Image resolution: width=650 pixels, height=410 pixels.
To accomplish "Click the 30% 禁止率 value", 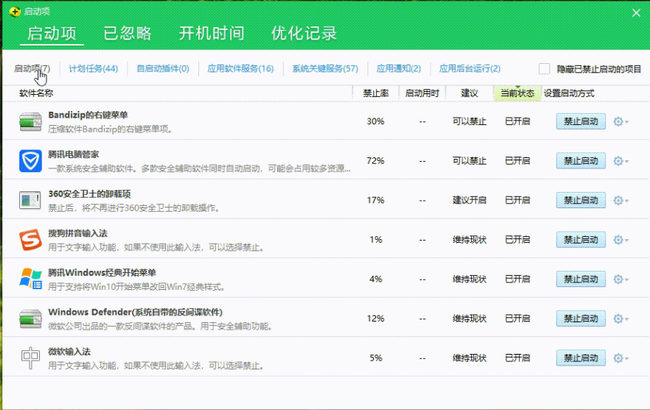I will pos(376,121).
